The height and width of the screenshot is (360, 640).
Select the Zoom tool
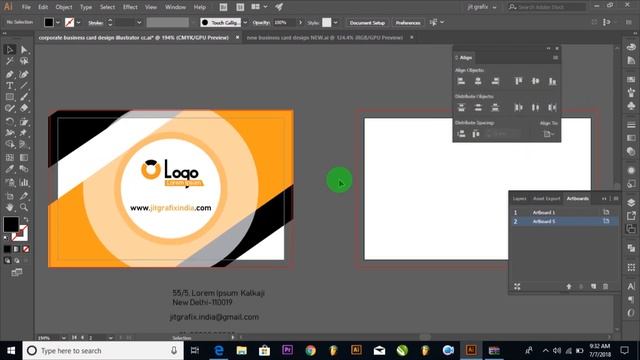coord(24,207)
